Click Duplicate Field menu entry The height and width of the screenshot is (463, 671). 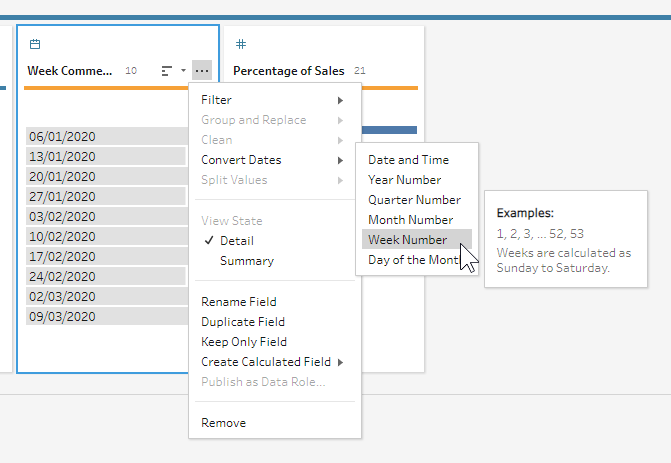point(243,322)
